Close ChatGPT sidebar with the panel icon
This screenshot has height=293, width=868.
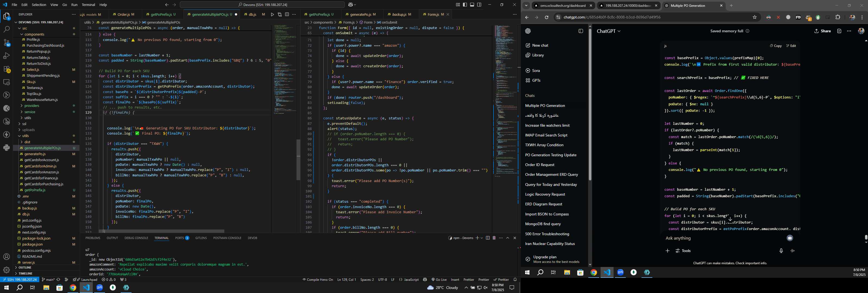coord(580,31)
